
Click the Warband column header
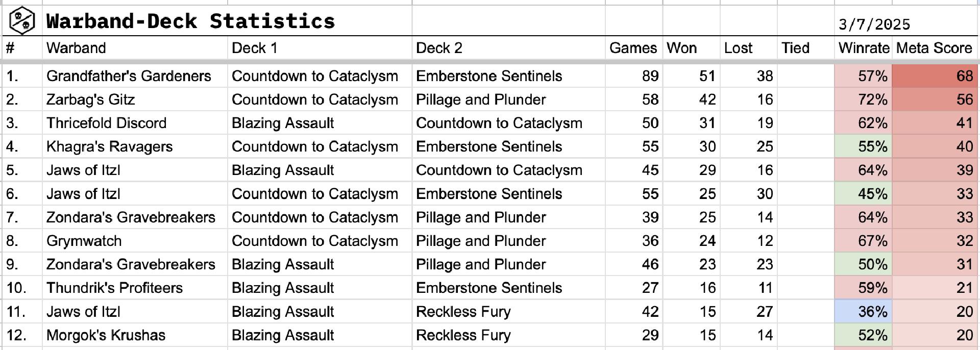click(x=135, y=48)
